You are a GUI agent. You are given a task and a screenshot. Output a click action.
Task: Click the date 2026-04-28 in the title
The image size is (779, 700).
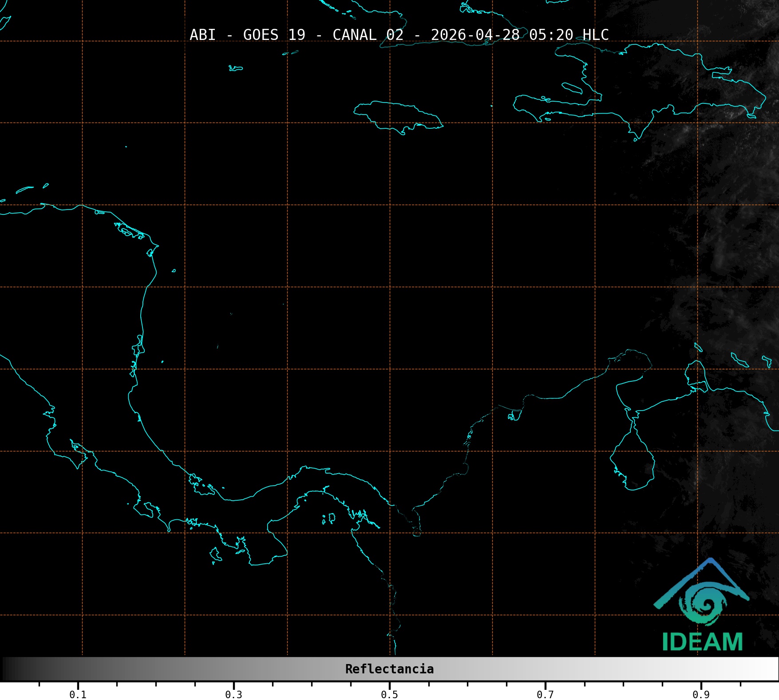pos(475,35)
